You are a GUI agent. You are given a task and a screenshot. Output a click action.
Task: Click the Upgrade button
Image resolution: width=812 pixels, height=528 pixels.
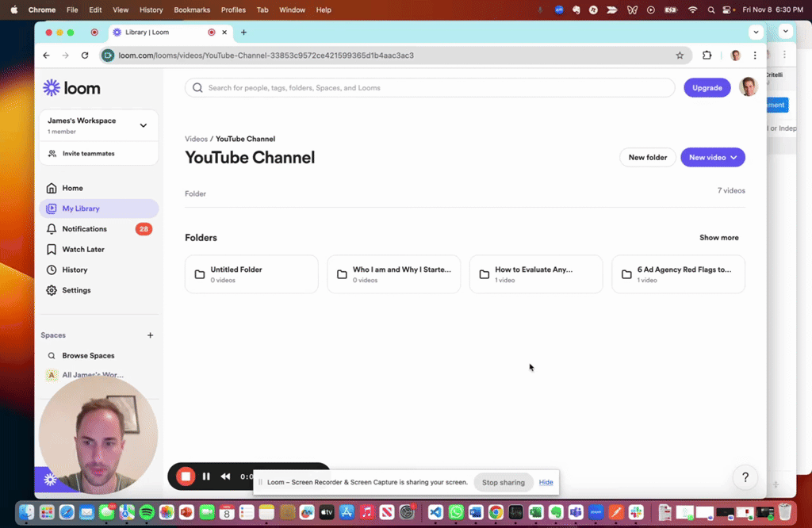click(707, 87)
